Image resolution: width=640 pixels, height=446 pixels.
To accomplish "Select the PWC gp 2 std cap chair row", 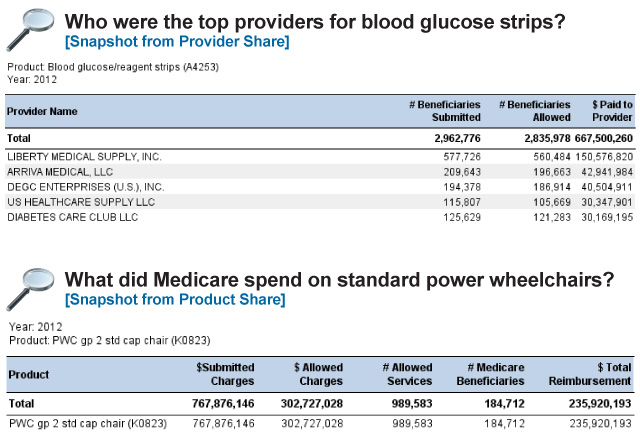I will 320,424.
